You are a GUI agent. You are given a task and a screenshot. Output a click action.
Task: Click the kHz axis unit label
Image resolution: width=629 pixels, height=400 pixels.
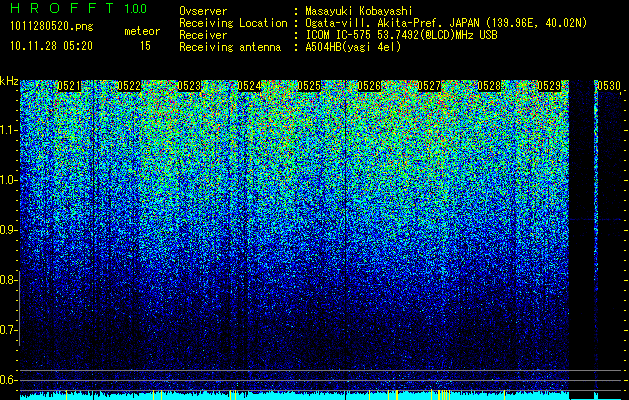[x=9, y=81]
